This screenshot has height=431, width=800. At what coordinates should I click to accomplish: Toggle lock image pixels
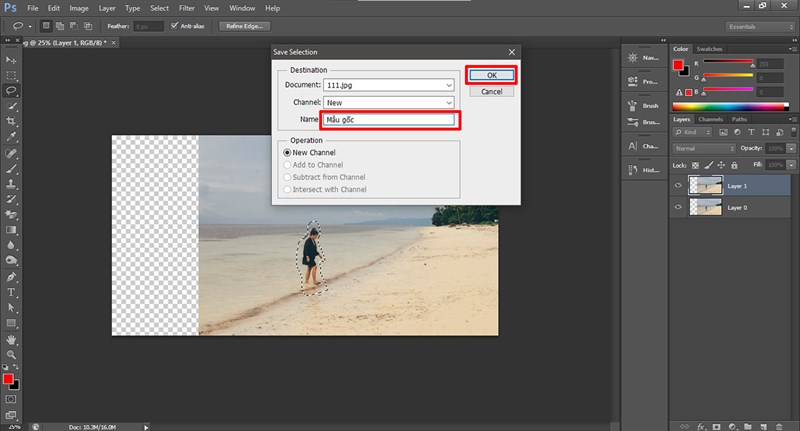pos(708,165)
